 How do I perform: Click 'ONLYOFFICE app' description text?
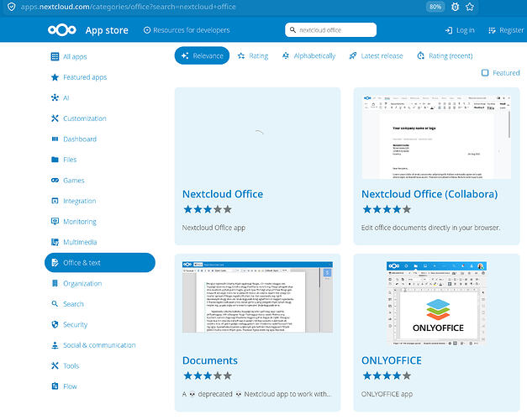pos(387,394)
